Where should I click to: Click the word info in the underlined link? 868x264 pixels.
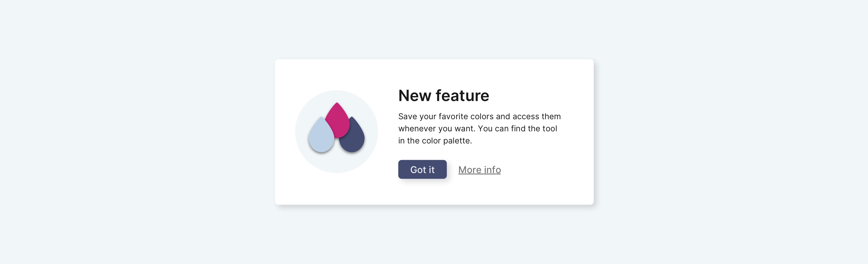click(492, 170)
